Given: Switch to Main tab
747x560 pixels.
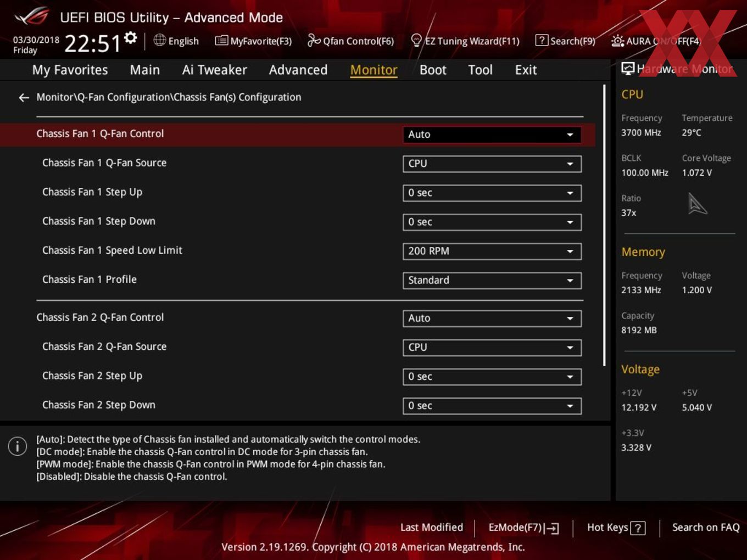Looking at the screenshot, I should 145,70.
